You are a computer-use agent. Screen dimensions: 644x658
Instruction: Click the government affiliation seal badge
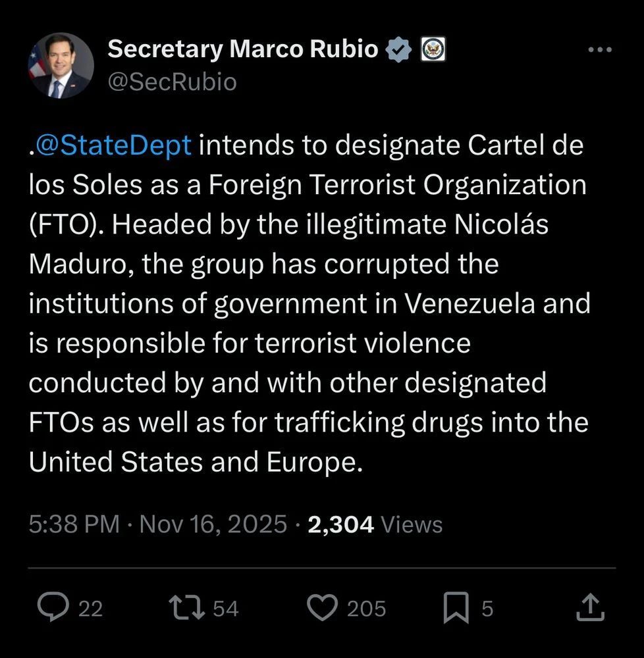[433, 49]
